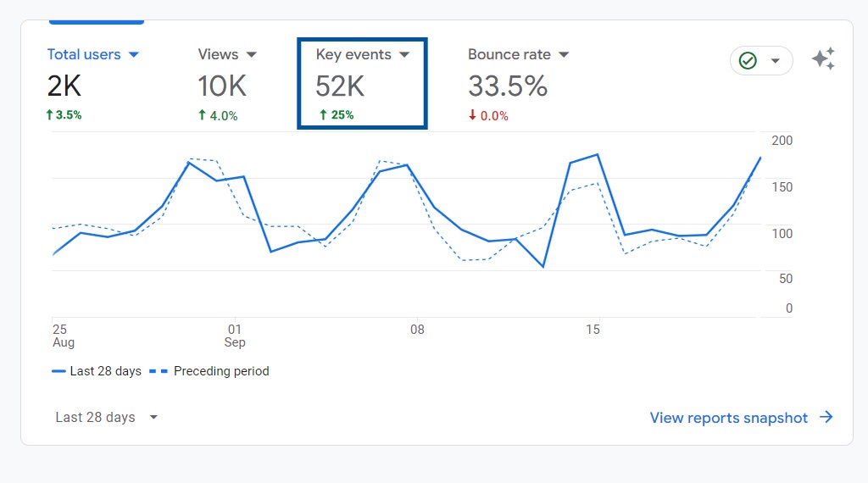Switch to the 33.5% Bounce rate tab
This screenshot has height=483, width=868.
(x=508, y=86)
